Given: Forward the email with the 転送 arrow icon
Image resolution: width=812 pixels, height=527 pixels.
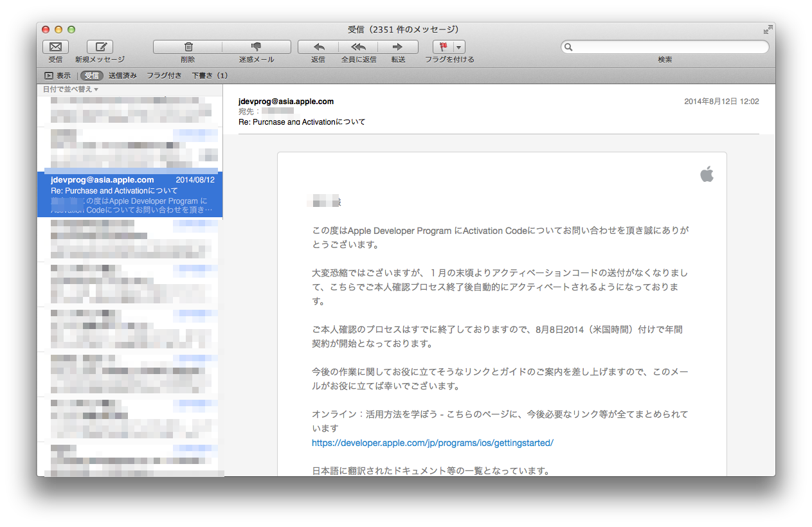Looking at the screenshot, I should tap(398, 47).
